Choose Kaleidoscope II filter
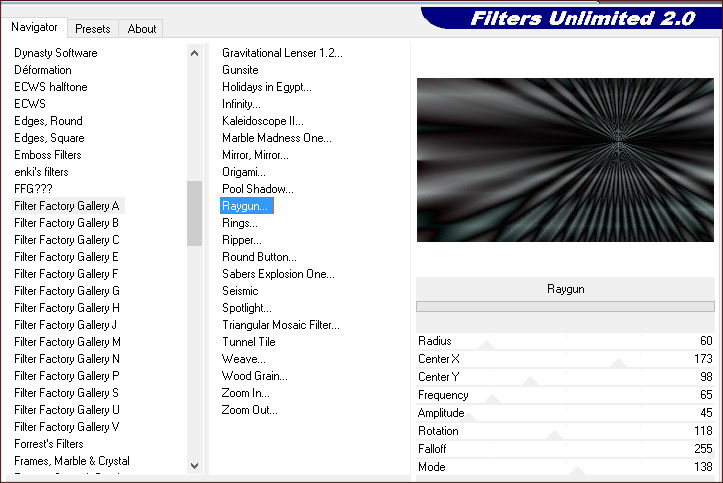 [x=263, y=121]
